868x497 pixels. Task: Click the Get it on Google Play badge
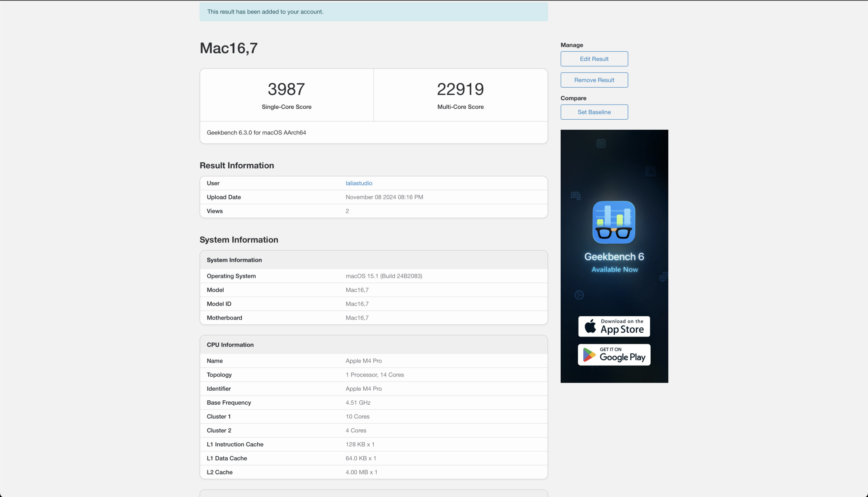pyautogui.click(x=614, y=355)
